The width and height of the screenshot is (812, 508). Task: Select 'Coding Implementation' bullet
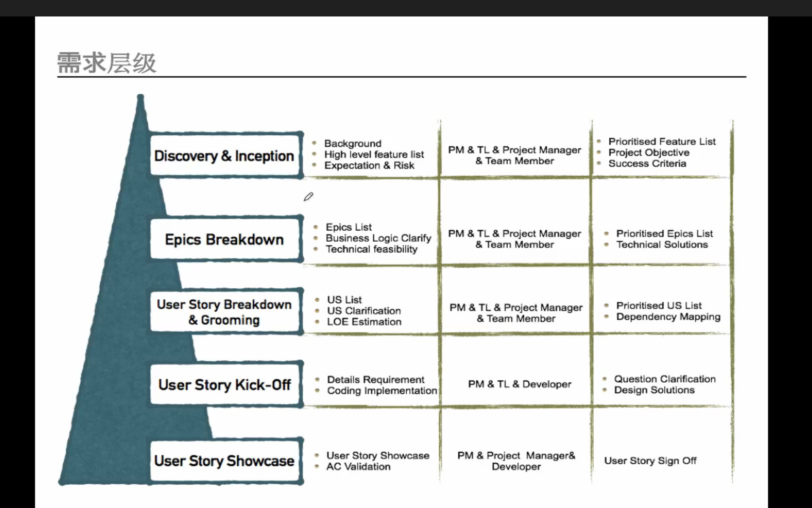(382, 391)
